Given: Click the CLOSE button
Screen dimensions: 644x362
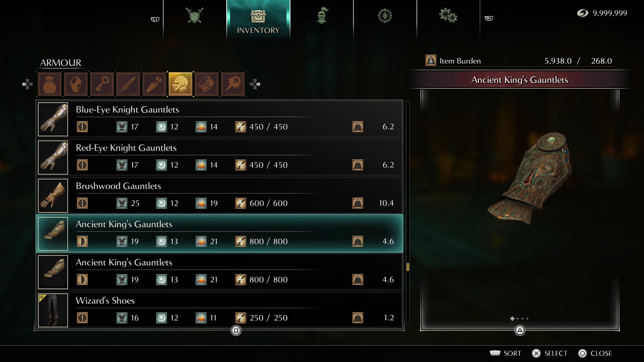Looking at the screenshot, I should 595,353.
